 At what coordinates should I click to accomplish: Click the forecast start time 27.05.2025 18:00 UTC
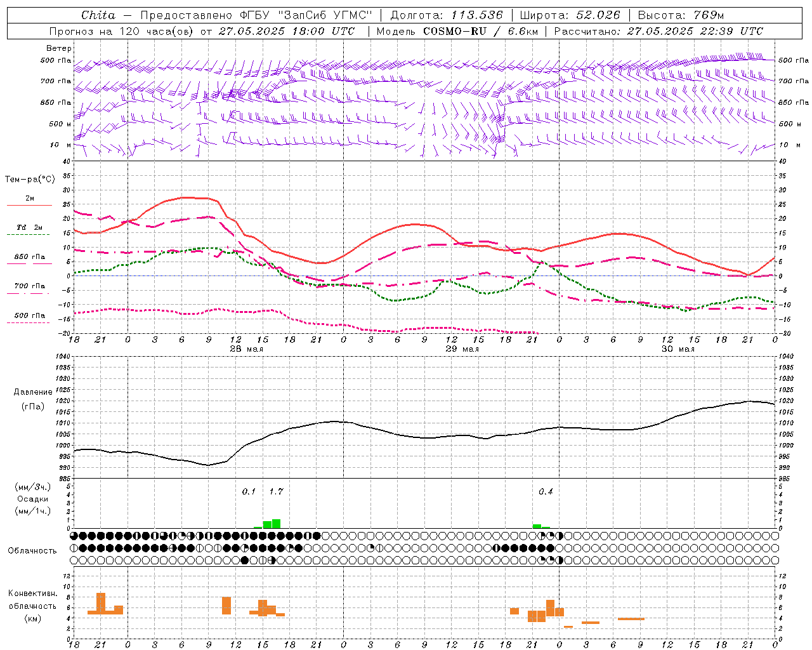pos(287,31)
